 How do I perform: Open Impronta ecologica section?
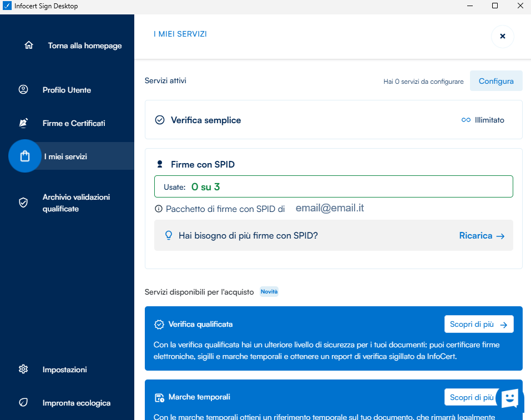pyautogui.click(x=77, y=403)
